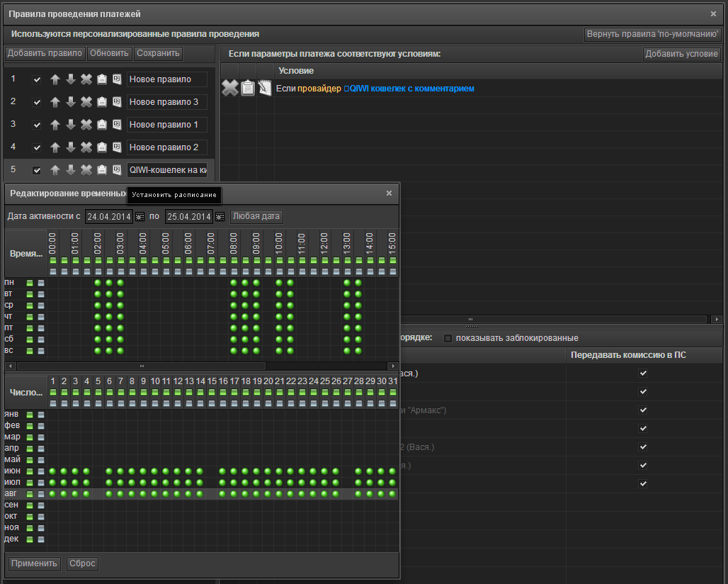Select all days for янв green square
This screenshot has height=584, width=728.
tap(30, 415)
